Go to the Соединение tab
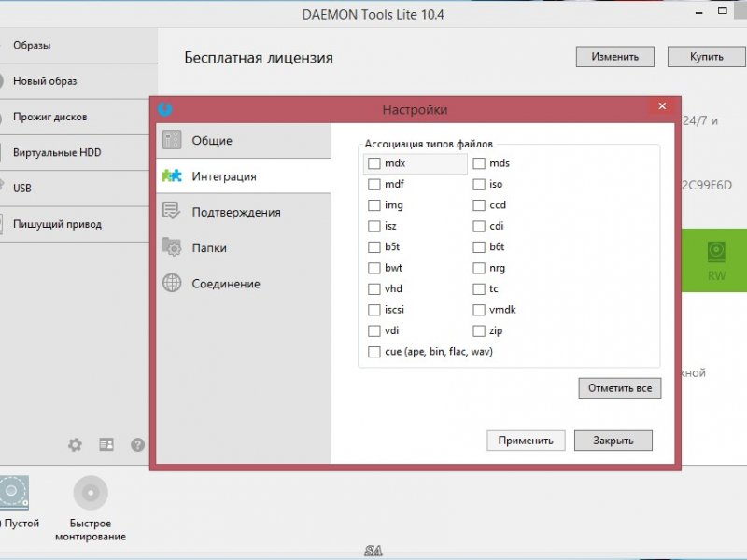 tap(244, 284)
